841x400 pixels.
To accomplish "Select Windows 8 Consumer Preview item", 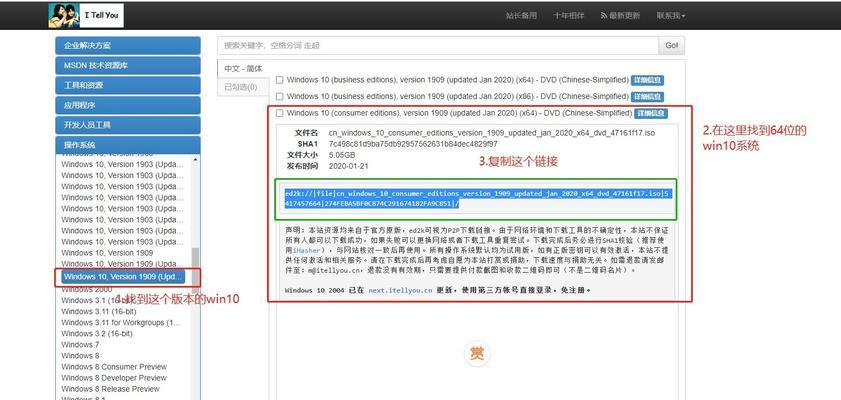I will point(114,366).
